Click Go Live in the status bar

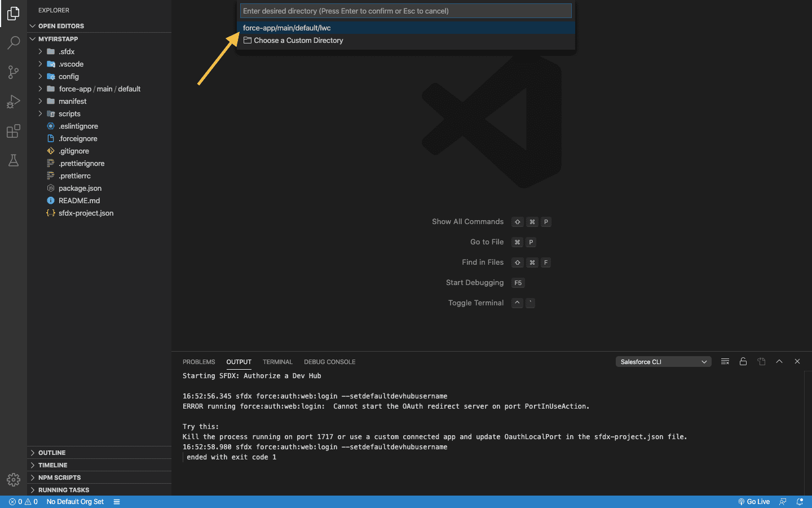click(x=754, y=502)
